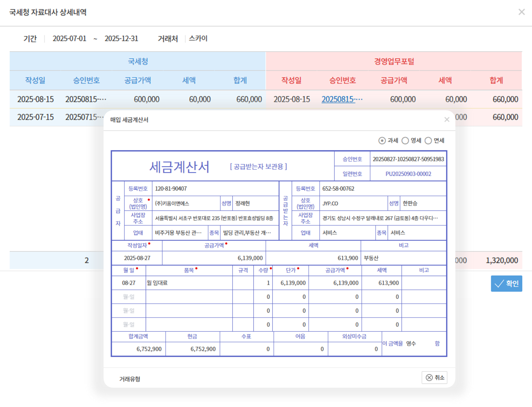Click the supplier 상호 (주)키움이앤에스 field
This screenshot has width=532, height=407.
(186, 203)
